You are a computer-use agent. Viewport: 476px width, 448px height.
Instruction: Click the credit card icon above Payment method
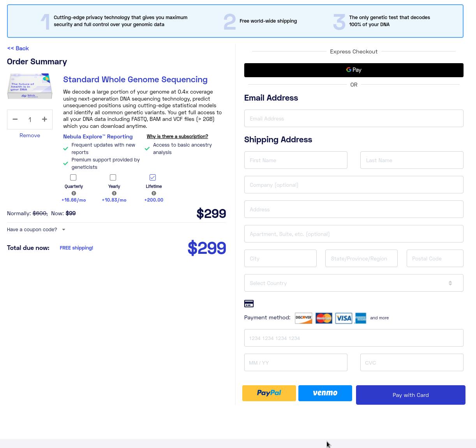coord(249,304)
